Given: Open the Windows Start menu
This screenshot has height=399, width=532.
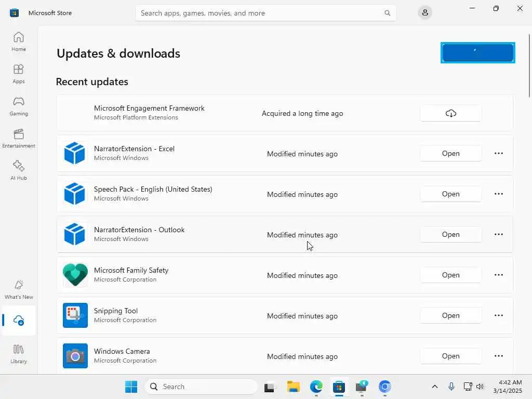Looking at the screenshot, I should coord(131,387).
